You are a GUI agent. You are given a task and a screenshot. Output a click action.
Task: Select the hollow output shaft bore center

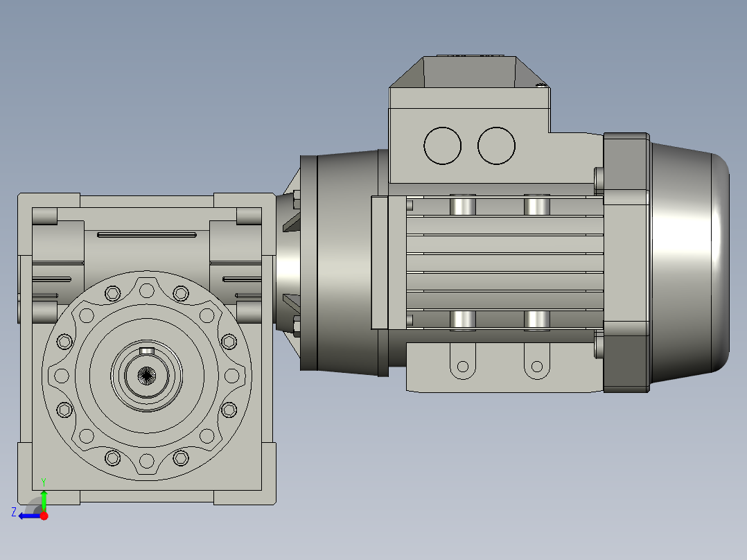coord(147,376)
